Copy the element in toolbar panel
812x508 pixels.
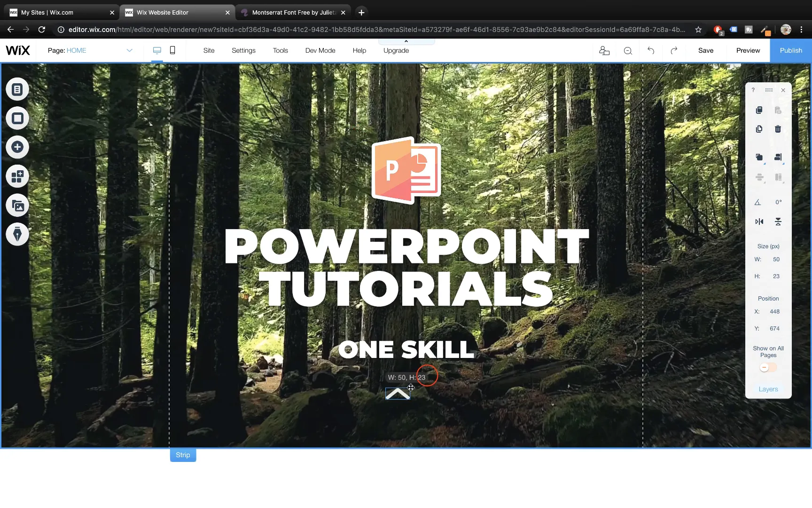[759, 110]
